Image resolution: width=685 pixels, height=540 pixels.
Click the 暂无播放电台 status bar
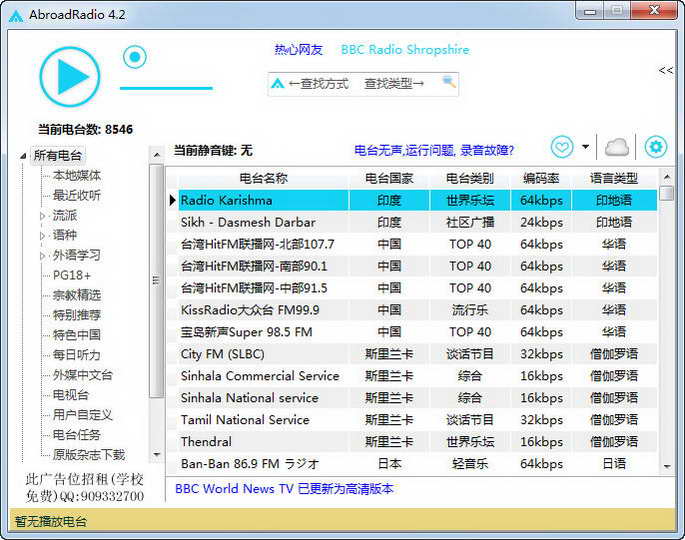342,521
